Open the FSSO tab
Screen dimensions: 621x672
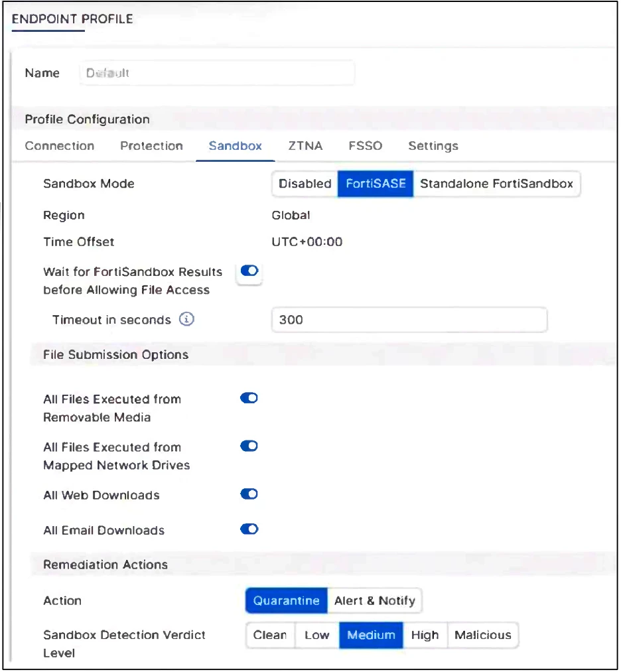[x=365, y=146]
